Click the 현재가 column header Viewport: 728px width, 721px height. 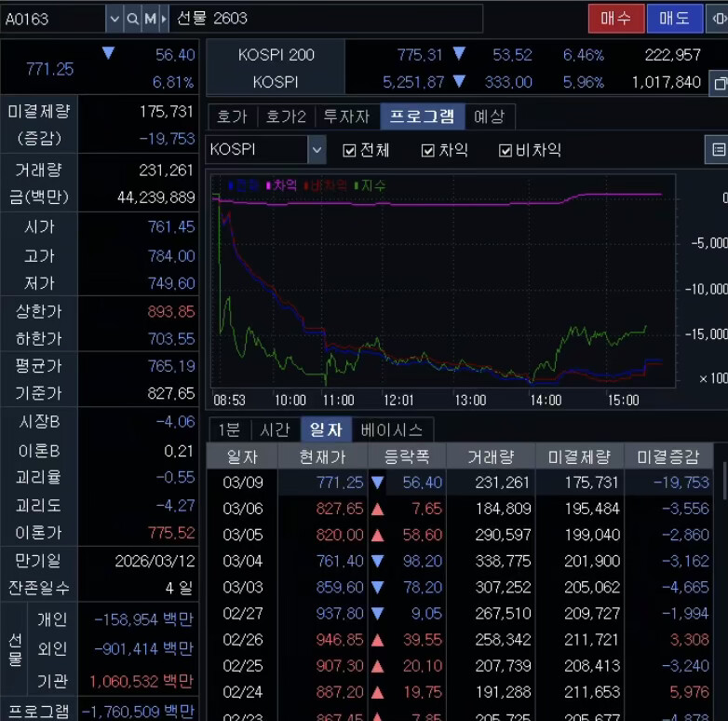click(x=323, y=457)
